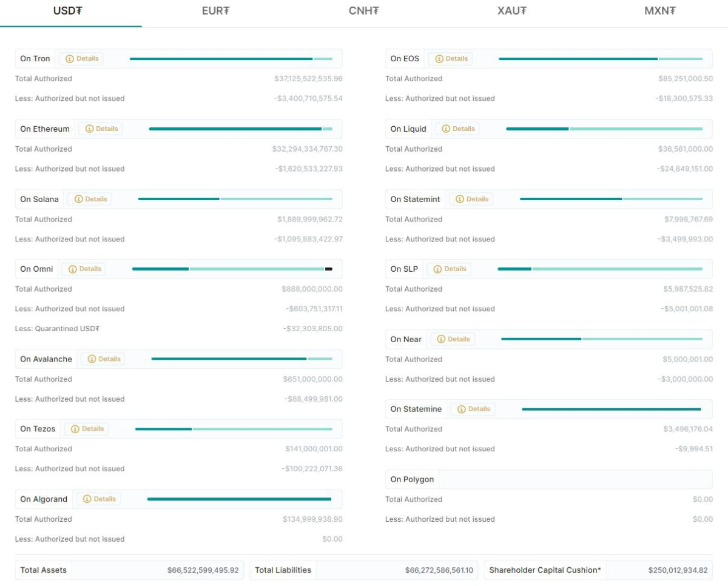Show Details for On Tezos

[x=86, y=429]
